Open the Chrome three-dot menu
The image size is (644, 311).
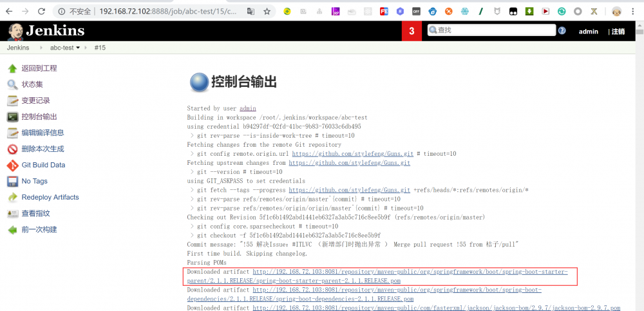(633, 12)
